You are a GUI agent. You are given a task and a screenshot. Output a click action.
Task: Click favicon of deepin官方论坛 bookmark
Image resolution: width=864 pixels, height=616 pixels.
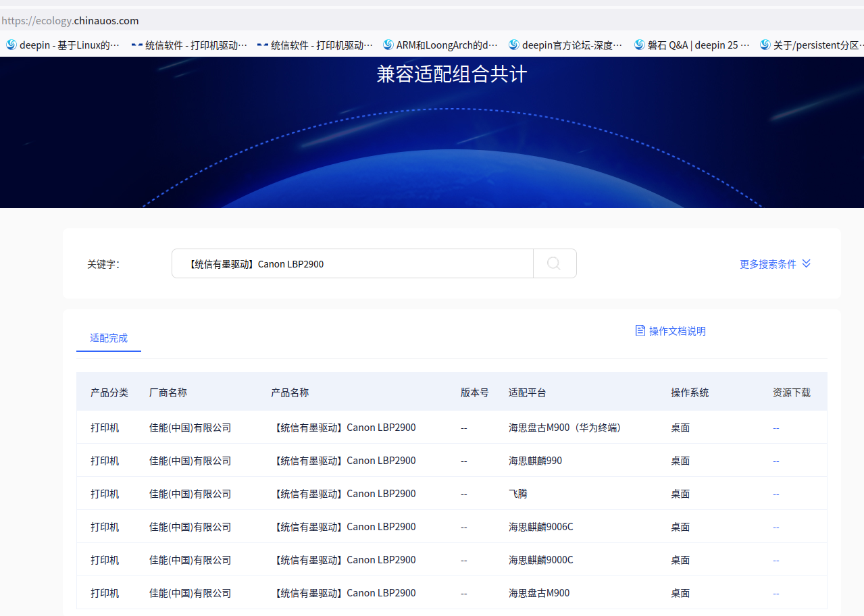pos(514,45)
